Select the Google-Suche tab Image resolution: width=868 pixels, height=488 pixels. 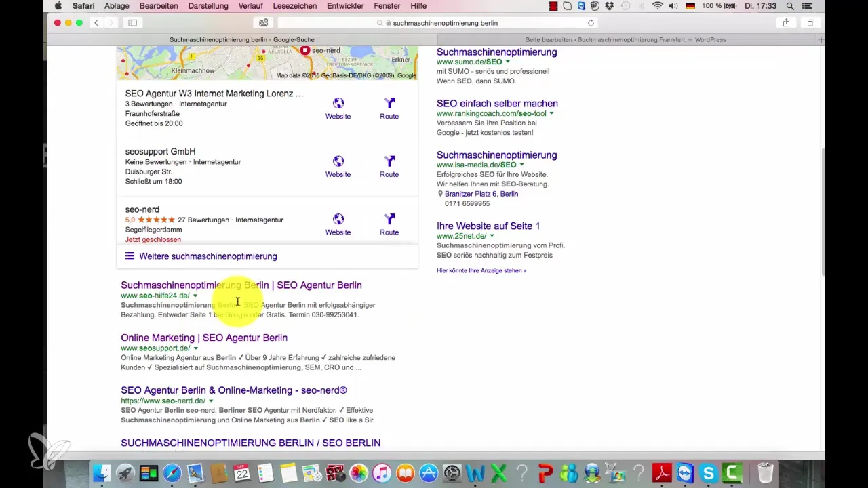pyautogui.click(x=242, y=40)
